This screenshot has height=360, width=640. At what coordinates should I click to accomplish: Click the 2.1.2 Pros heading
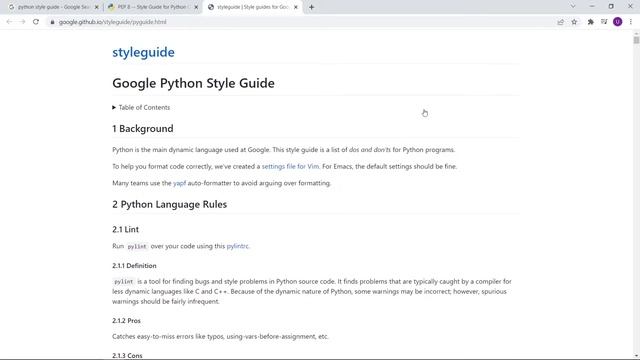(x=126, y=321)
